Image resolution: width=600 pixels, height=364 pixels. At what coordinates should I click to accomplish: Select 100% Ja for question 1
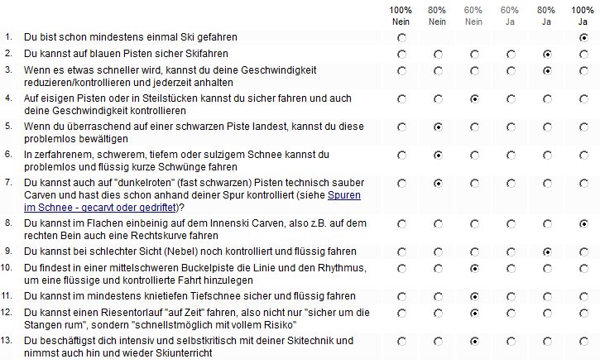pos(583,38)
